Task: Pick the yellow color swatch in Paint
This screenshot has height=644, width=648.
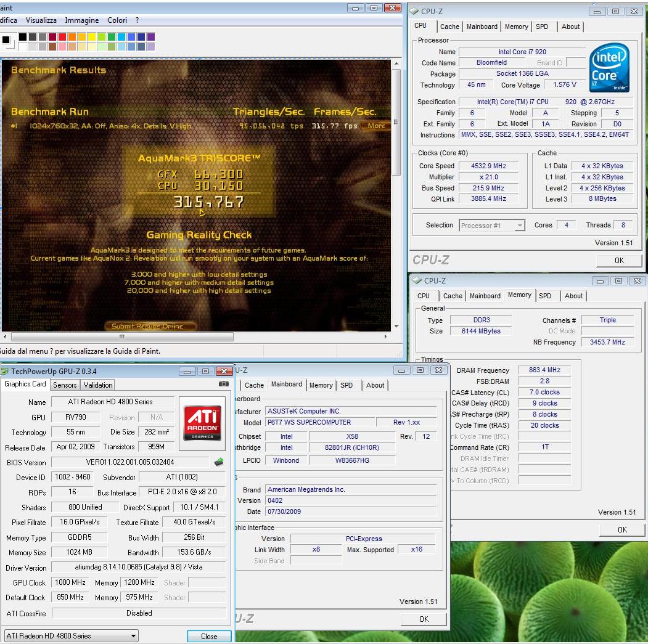Action: (92, 37)
